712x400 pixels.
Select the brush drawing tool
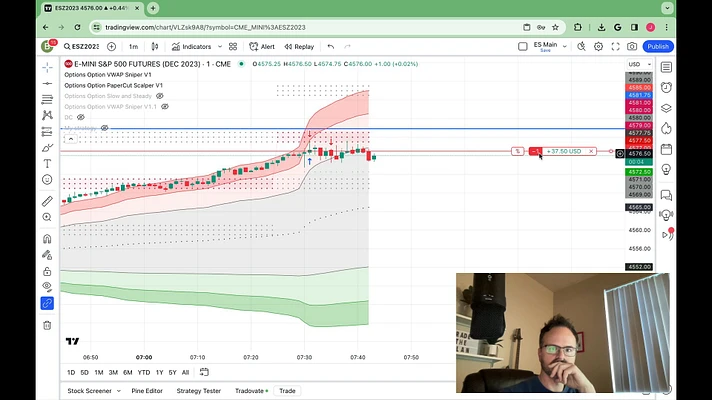click(47, 148)
